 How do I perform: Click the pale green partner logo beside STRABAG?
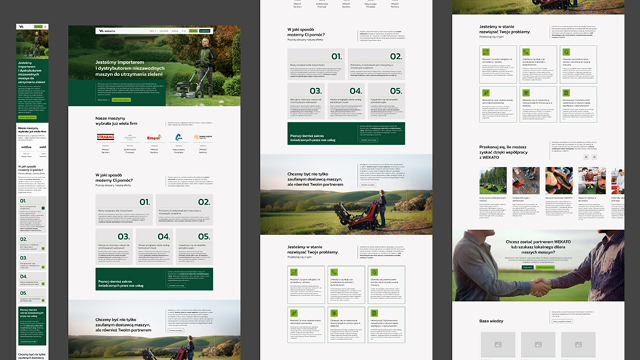click(130, 138)
